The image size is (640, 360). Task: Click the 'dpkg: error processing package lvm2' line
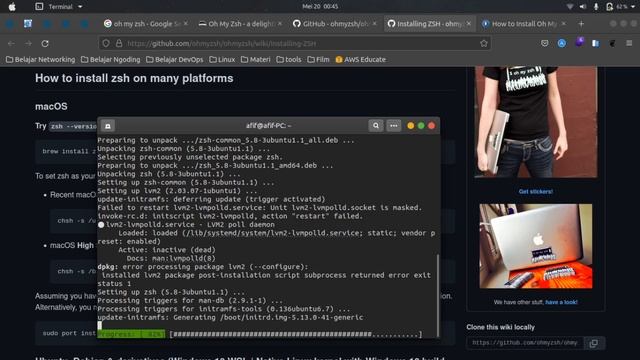coord(203,267)
